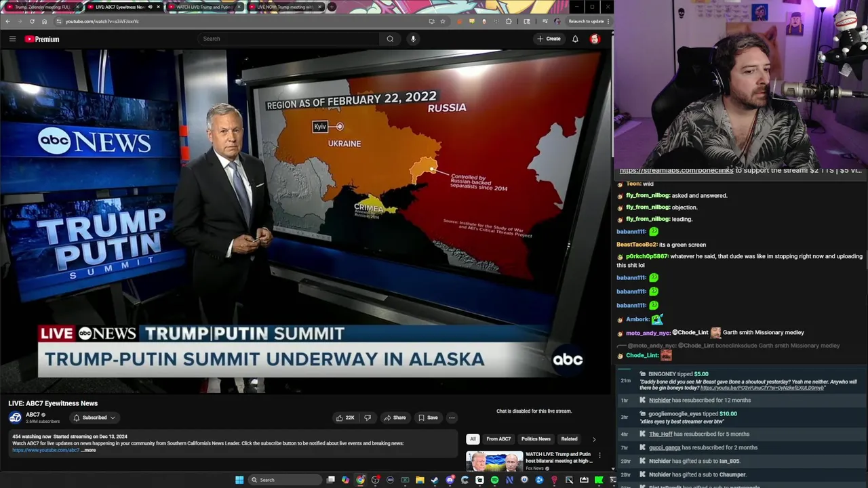868x488 pixels.
Task: Open Task View from taskbar
Action: pyautogui.click(x=331, y=480)
